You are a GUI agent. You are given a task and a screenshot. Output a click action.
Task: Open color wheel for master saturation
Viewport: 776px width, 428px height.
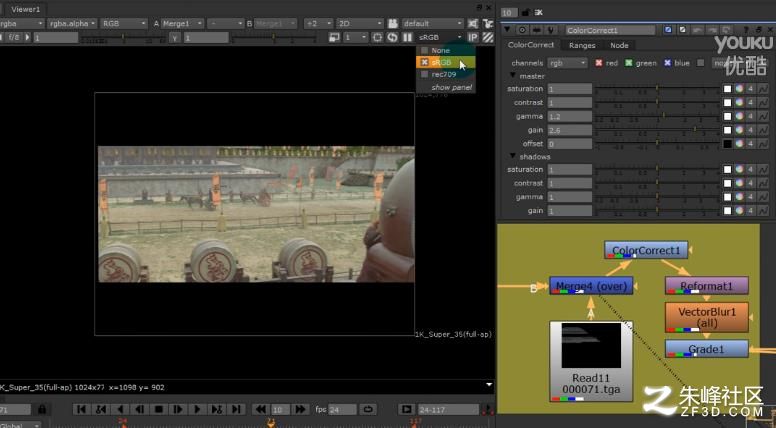coord(739,89)
